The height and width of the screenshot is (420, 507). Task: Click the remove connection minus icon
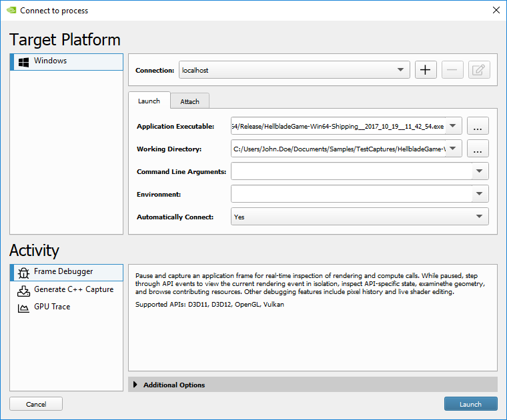[x=452, y=70]
